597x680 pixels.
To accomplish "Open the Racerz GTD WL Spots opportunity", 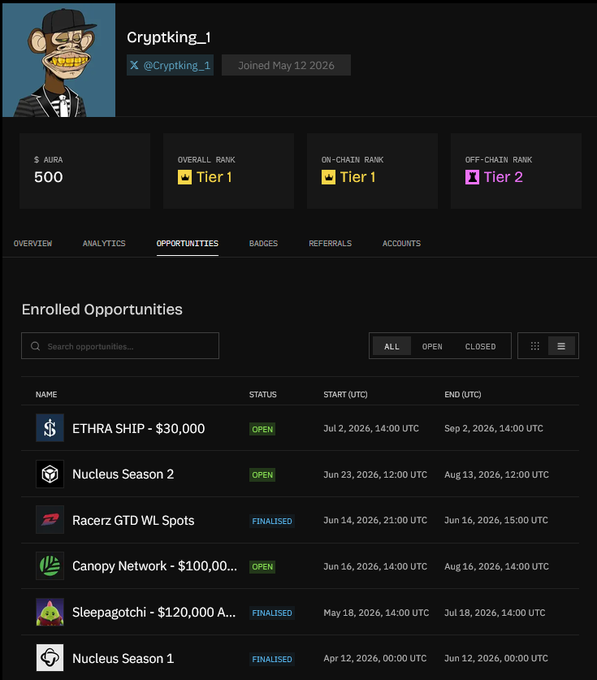I will tap(133, 520).
